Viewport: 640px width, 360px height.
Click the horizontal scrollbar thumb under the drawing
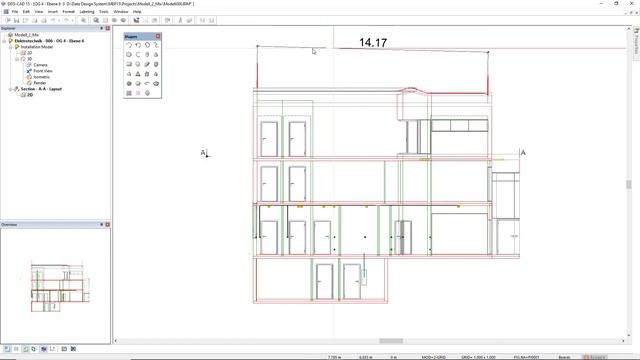tap(391, 341)
